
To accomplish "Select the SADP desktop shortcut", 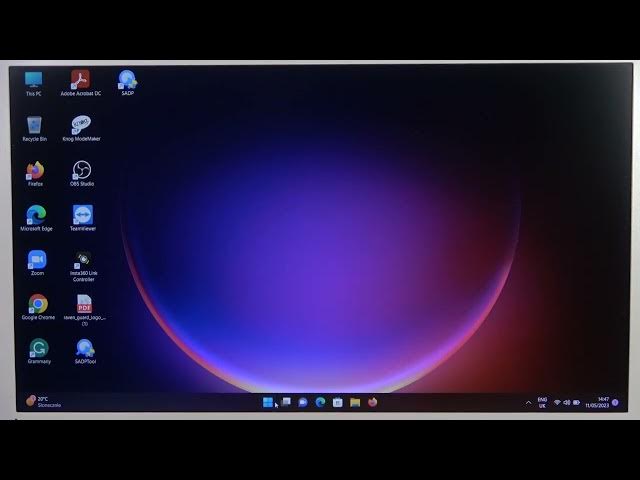I will (x=127, y=83).
